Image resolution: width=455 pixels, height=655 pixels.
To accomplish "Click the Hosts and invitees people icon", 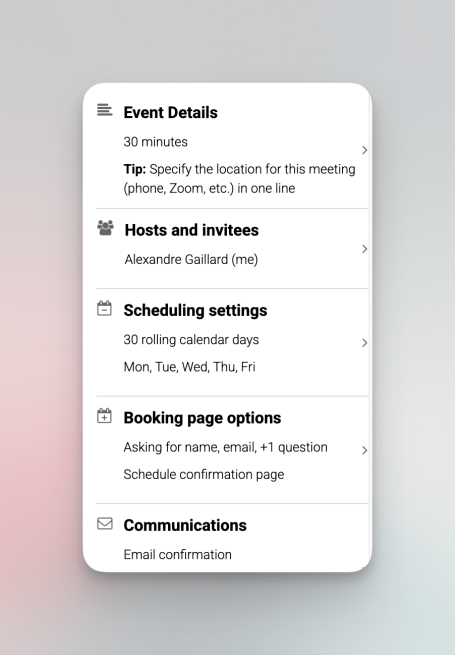I will pos(105,228).
